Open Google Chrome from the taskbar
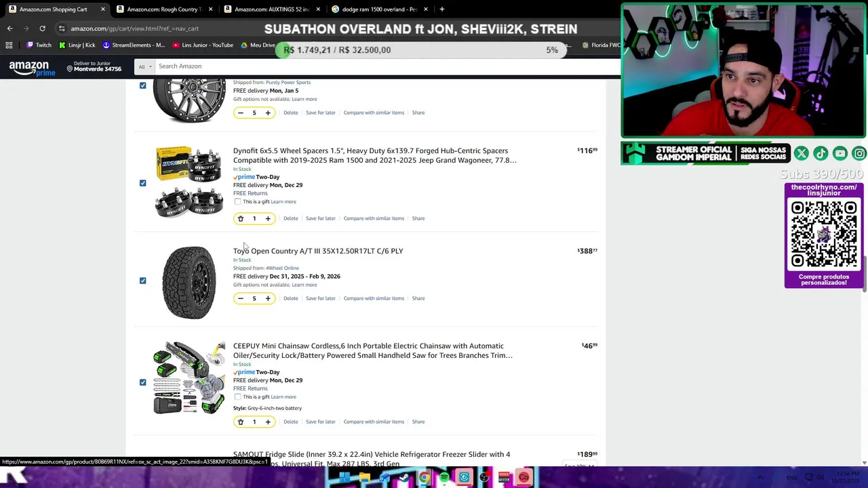868x488 pixels. [424, 478]
